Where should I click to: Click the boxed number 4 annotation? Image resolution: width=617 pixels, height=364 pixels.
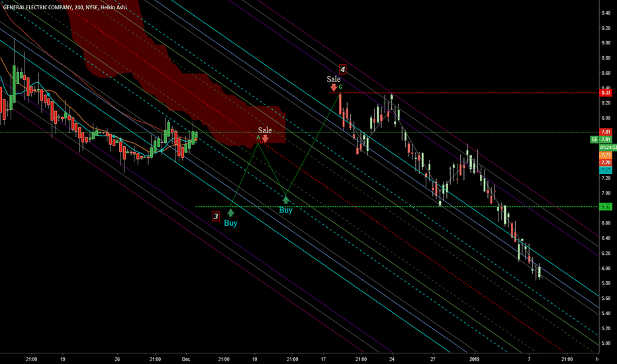pyautogui.click(x=342, y=69)
